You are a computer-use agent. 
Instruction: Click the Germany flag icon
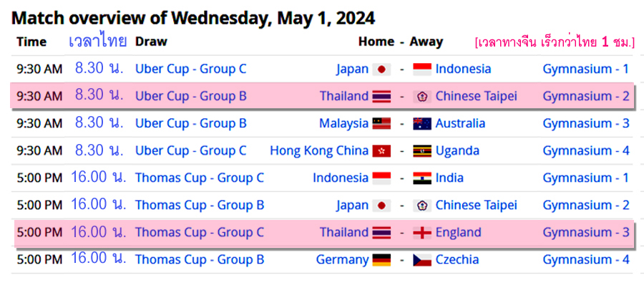[x=381, y=259]
